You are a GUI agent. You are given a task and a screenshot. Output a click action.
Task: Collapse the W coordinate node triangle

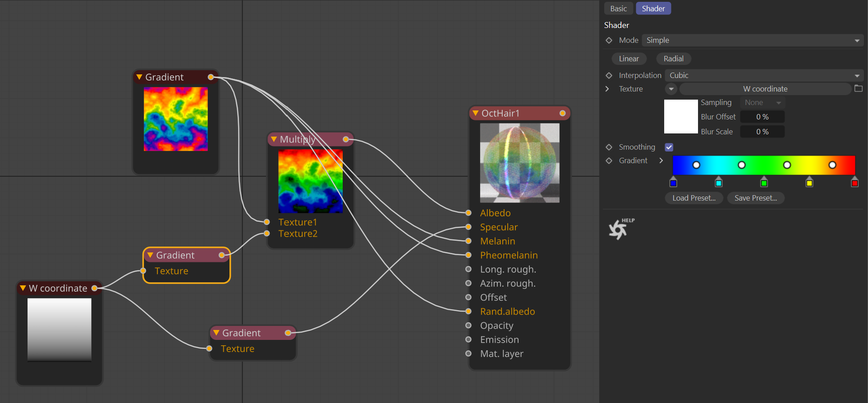[x=23, y=289]
